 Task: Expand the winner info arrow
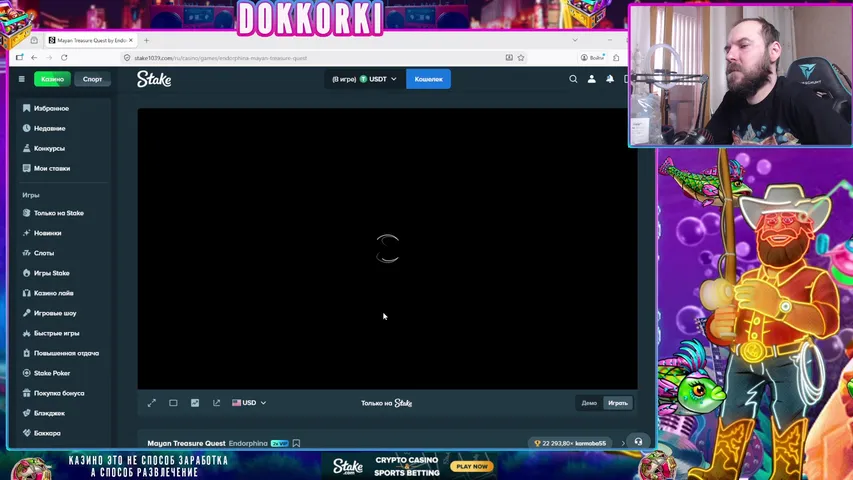(x=623, y=443)
